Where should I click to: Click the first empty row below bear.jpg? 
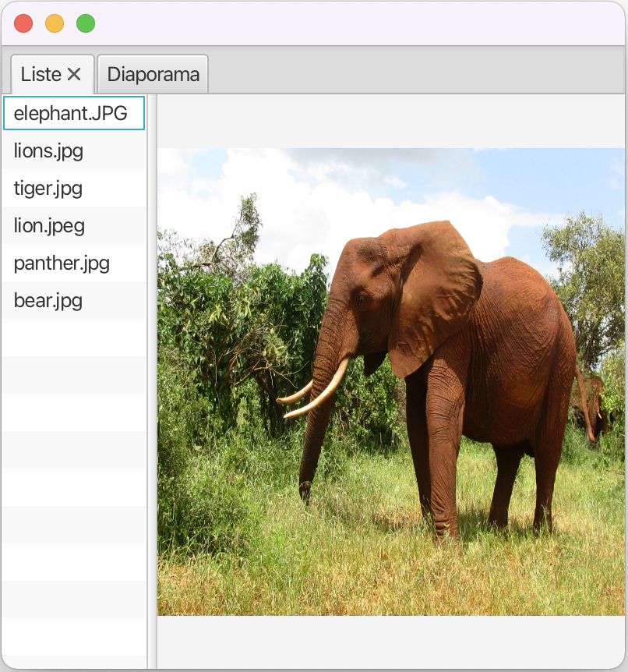(74, 338)
